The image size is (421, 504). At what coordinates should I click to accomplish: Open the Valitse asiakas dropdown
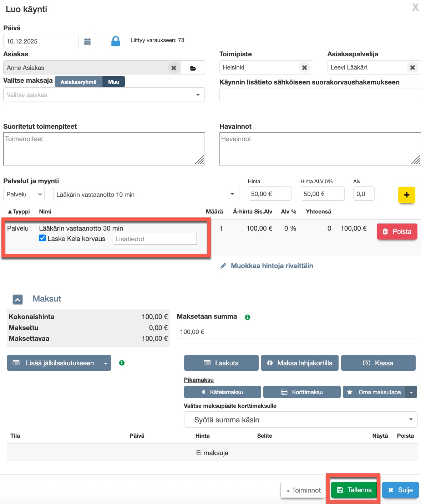(x=104, y=95)
